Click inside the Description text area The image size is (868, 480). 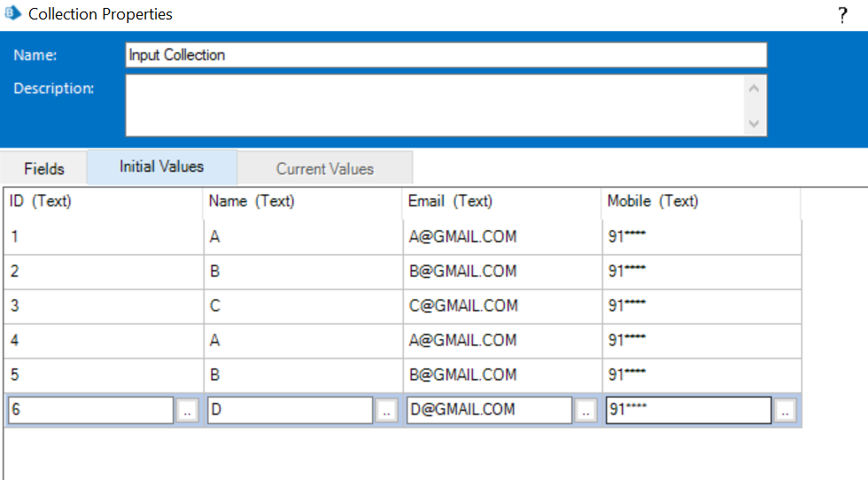(434, 105)
